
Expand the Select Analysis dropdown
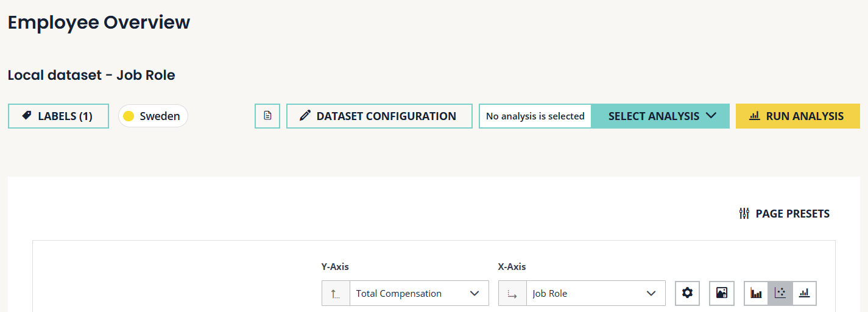[661, 116]
